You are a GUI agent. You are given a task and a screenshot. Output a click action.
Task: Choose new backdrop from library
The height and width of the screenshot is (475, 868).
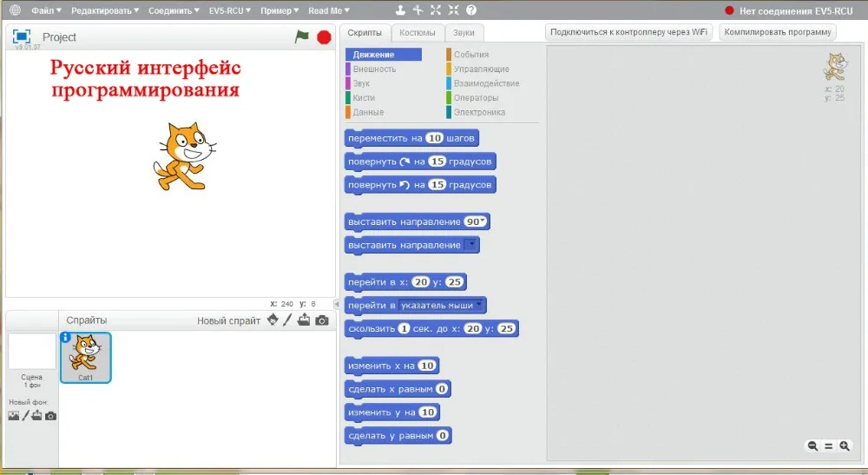(x=13, y=416)
